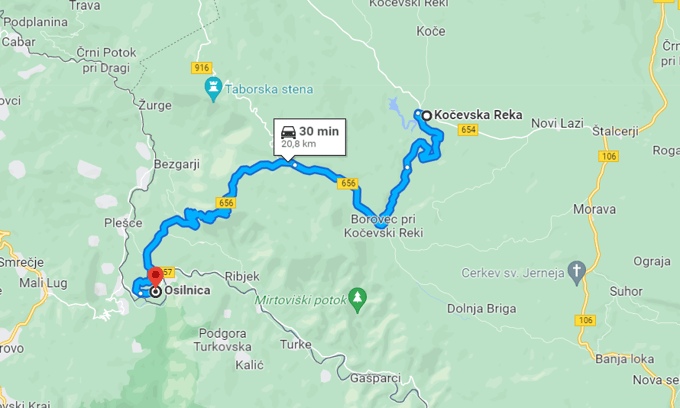The height and width of the screenshot is (408, 680).
Task: Click the Ribjek village label
Action: 242,277
